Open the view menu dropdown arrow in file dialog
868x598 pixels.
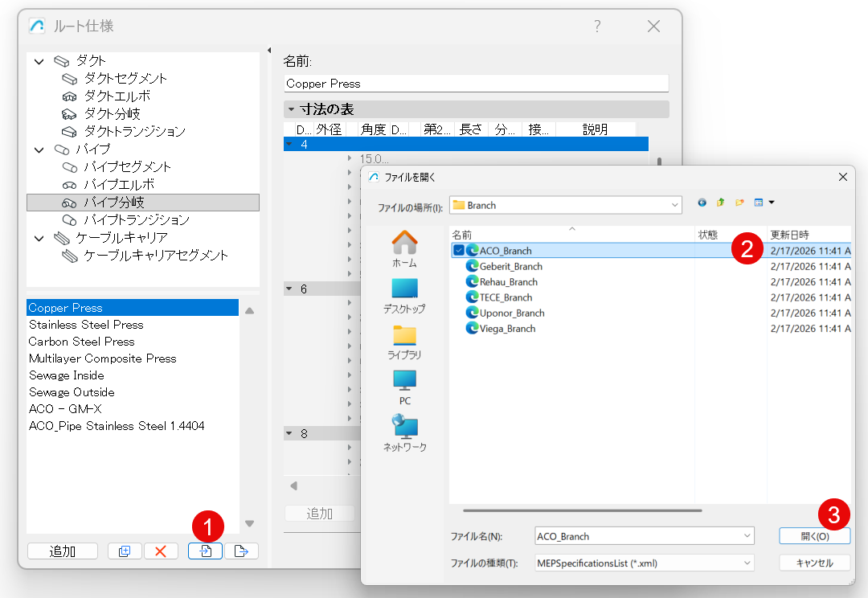click(x=772, y=203)
